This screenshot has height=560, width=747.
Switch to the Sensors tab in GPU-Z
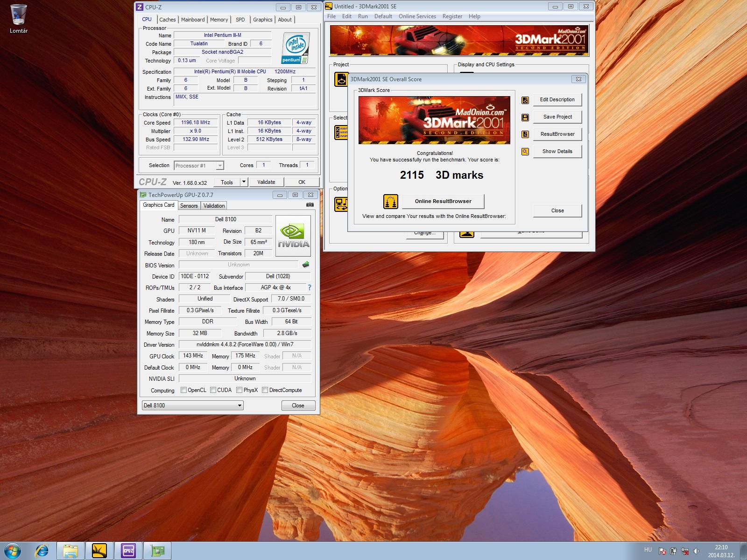coord(189,206)
